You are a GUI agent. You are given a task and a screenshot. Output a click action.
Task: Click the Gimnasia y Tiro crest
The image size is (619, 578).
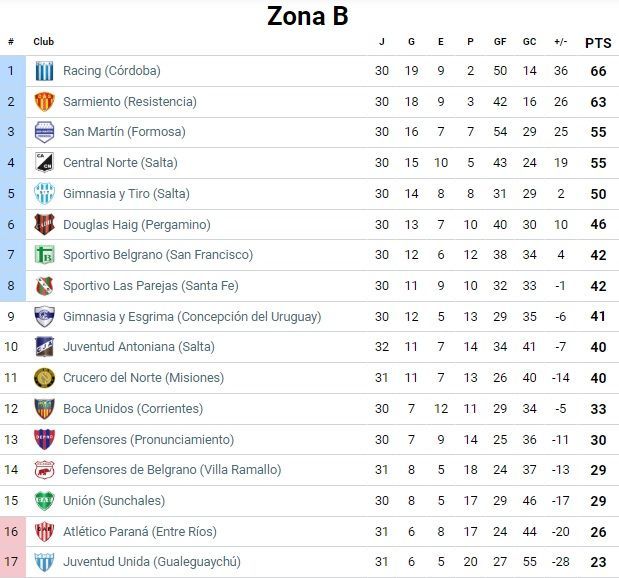pyautogui.click(x=44, y=194)
